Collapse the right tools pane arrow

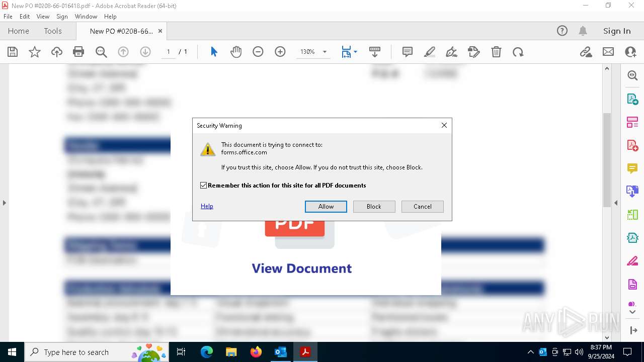pyautogui.click(x=616, y=203)
